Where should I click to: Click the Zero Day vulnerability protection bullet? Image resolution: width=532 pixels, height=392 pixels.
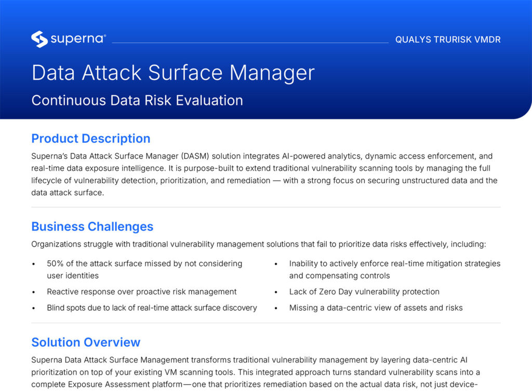pos(364,292)
